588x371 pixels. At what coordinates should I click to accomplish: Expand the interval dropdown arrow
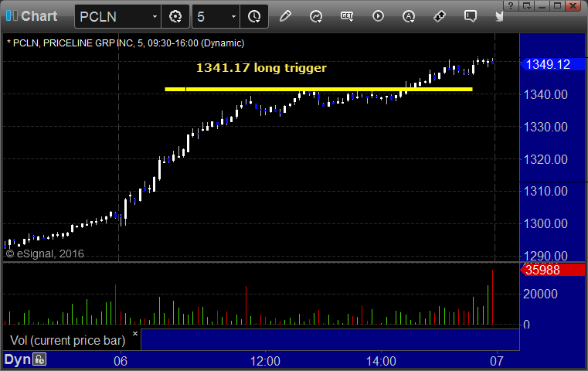click(x=233, y=16)
